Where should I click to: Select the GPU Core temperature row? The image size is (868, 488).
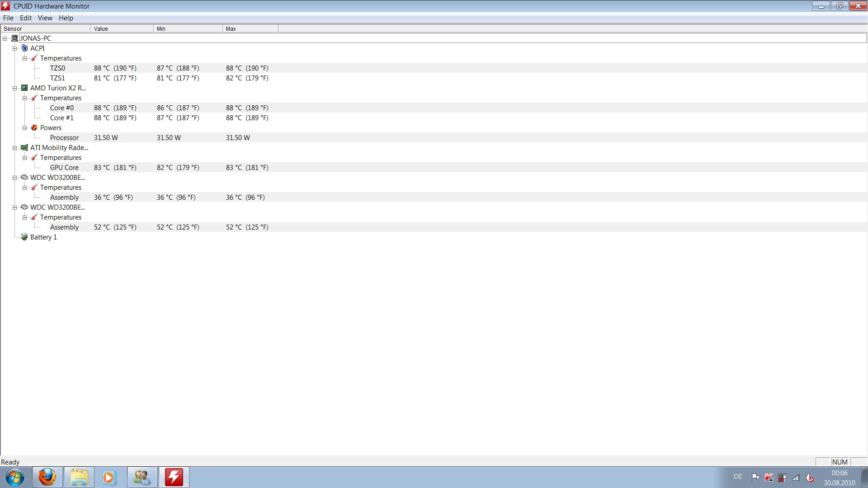pyautogui.click(x=64, y=167)
